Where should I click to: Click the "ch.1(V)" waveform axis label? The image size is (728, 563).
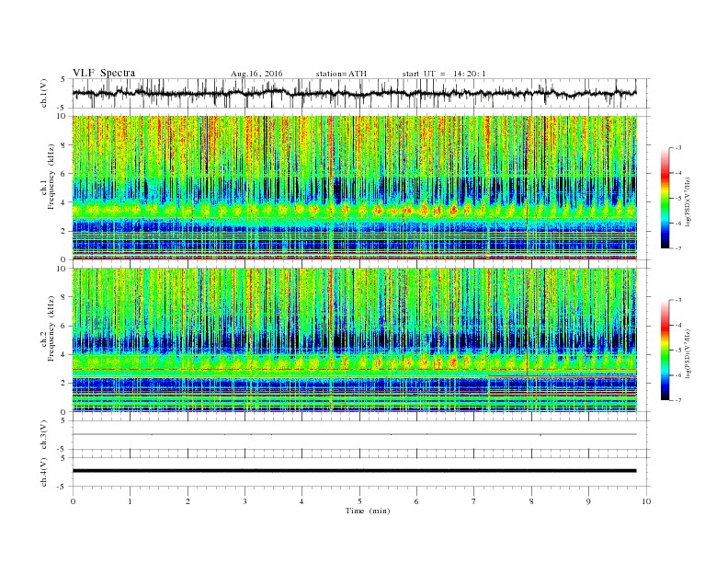click(x=44, y=93)
